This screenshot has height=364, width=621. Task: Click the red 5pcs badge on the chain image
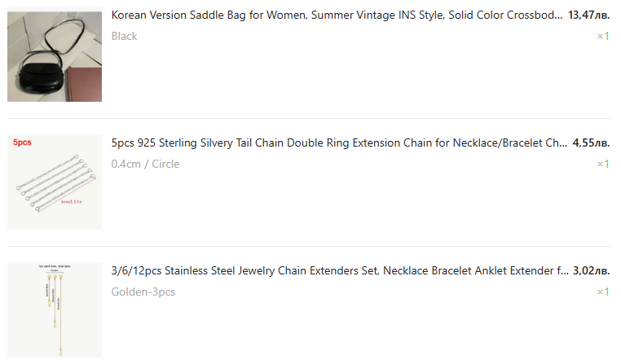pyautogui.click(x=22, y=143)
